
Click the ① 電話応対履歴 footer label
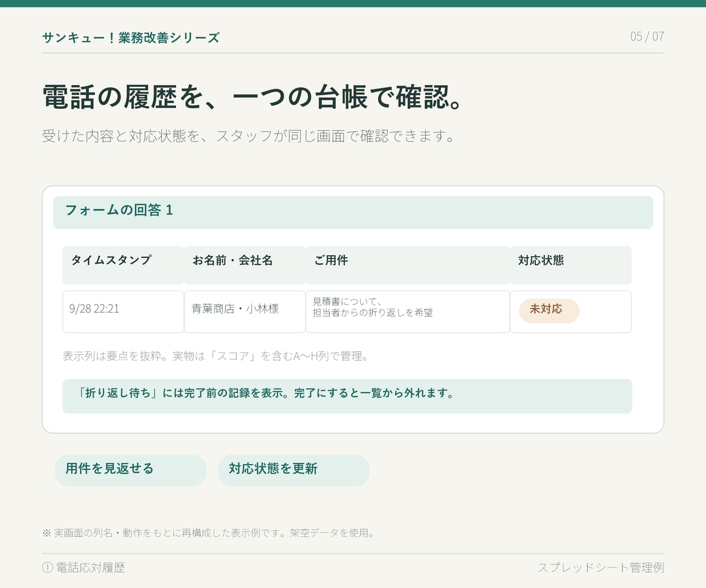point(83,568)
